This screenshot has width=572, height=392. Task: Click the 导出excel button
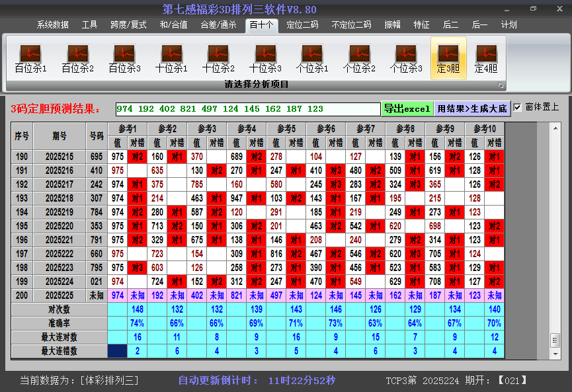click(x=407, y=108)
